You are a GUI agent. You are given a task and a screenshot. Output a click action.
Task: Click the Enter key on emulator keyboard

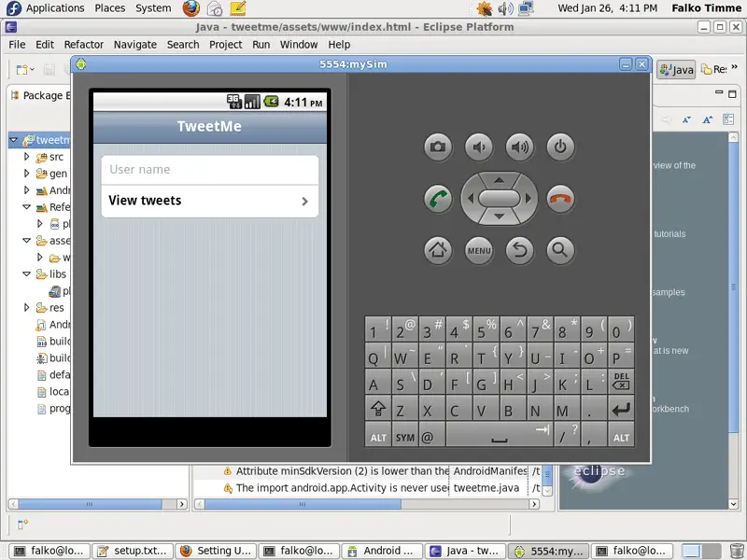pos(621,408)
